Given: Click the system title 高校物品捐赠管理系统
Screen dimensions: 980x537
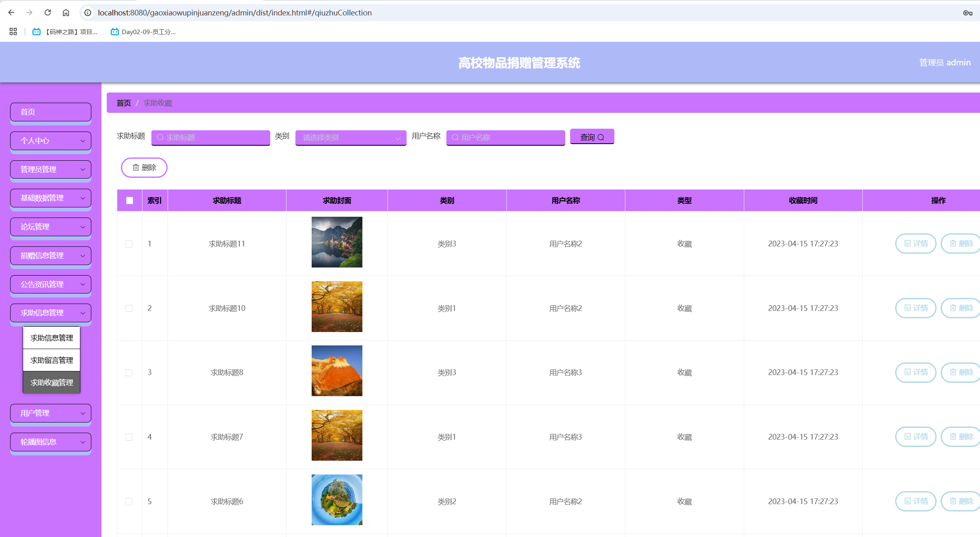Looking at the screenshot, I should click(519, 63).
